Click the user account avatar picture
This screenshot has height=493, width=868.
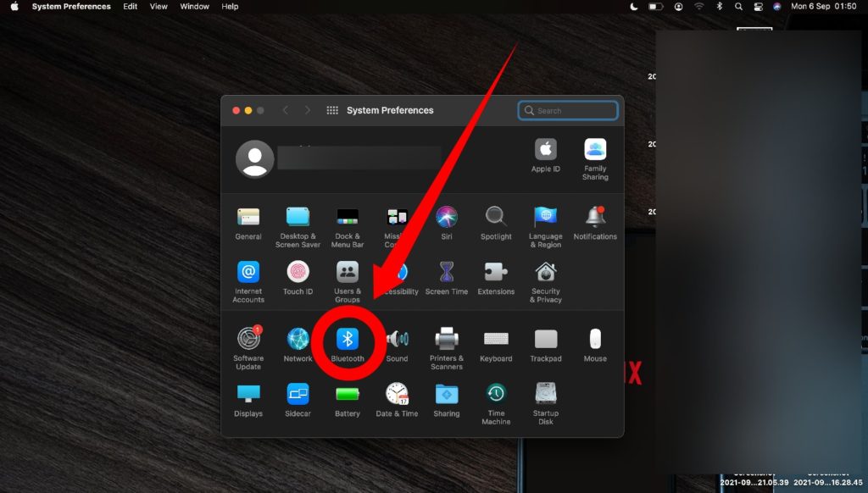[254, 159]
